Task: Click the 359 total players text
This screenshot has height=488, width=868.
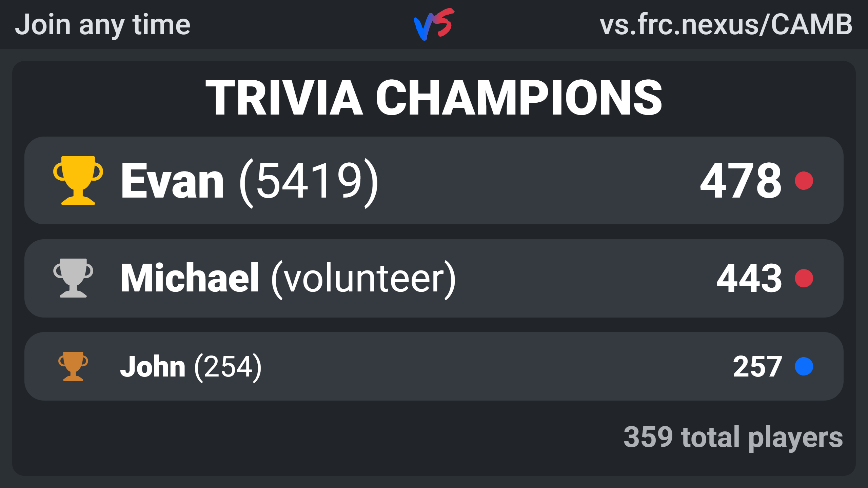Action: click(x=733, y=438)
